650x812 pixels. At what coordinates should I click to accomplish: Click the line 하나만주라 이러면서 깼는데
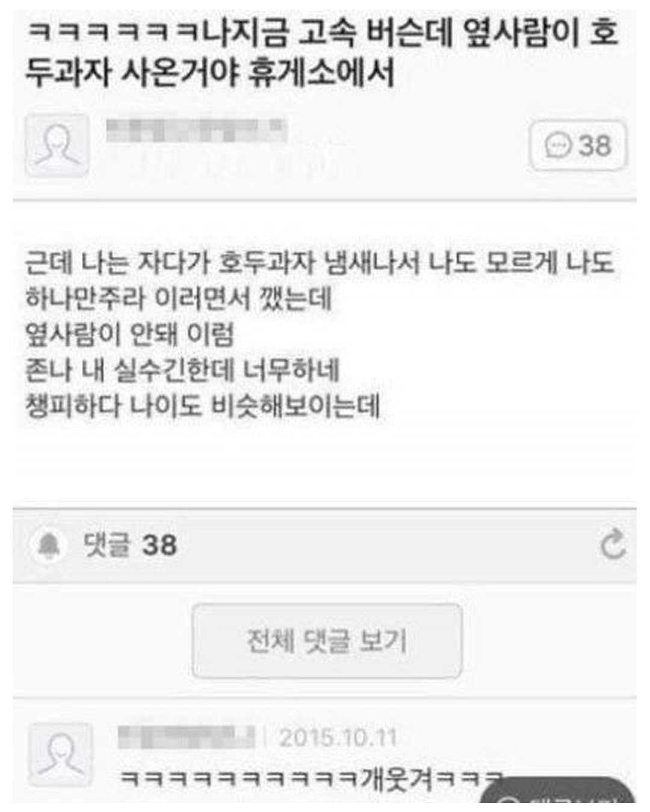coord(179,298)
